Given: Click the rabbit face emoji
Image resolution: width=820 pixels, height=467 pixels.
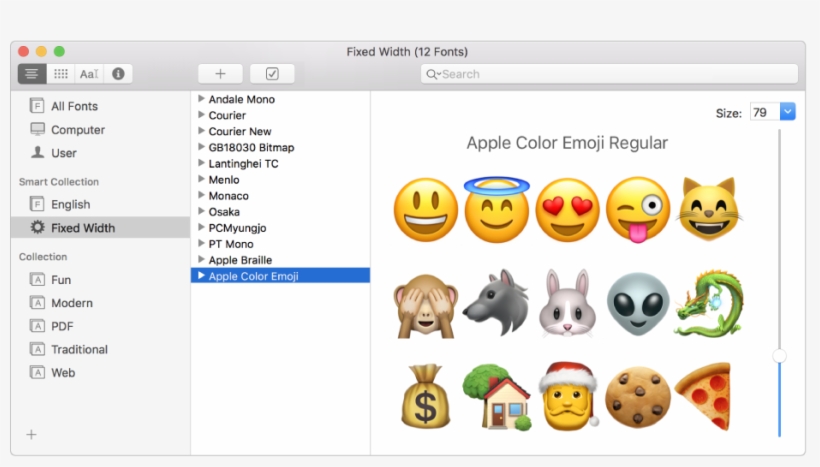Looking at the screenshot, I should pos(567,303).
